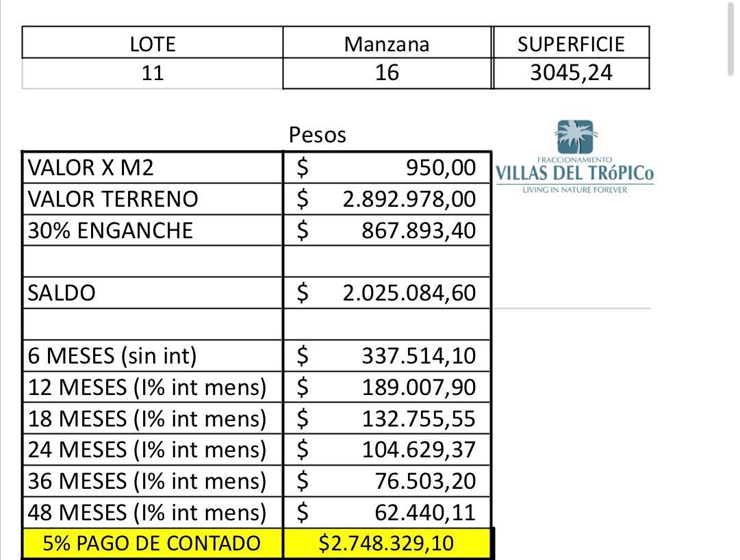Click the 6 MESES (sin int) row label
This screenshot has height=560, width=740.
point(112,356)
